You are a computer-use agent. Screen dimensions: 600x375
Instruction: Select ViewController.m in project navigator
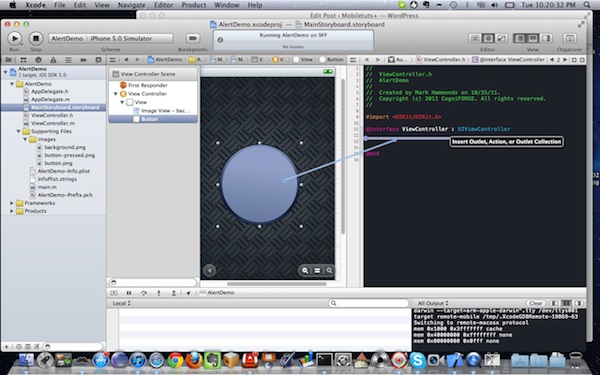[52, 123]
